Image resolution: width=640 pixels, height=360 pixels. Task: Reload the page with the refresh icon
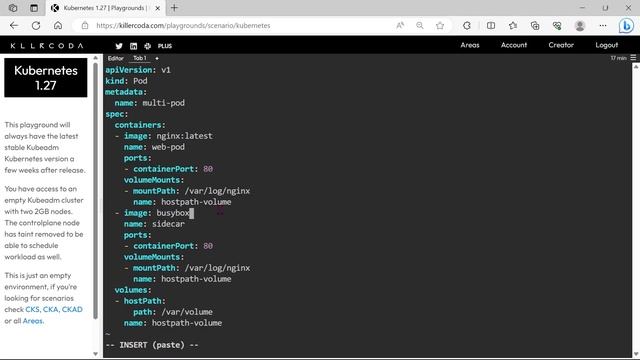pos(36,25)
